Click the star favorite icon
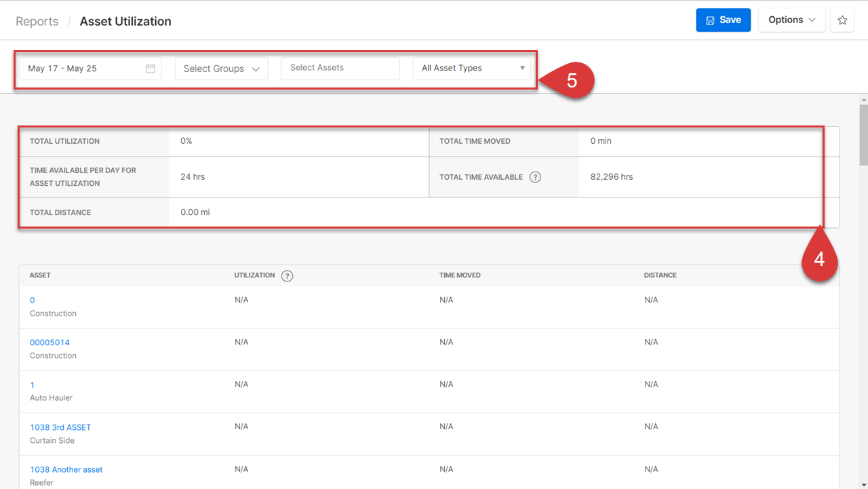 pos(842,20)
